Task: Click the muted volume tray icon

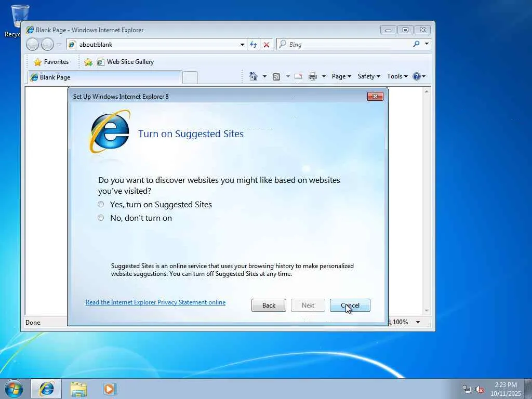Action: 480,390
